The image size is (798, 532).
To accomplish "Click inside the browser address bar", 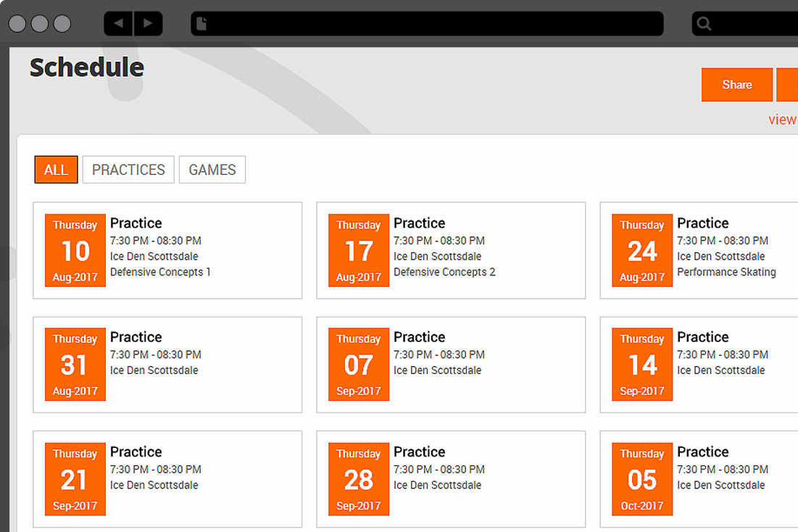I will pos(435,24).
